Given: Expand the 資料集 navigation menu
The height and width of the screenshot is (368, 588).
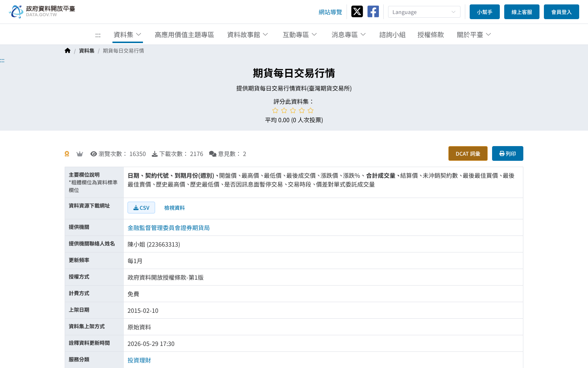Looking at the screenshot, I should point(128,35).
